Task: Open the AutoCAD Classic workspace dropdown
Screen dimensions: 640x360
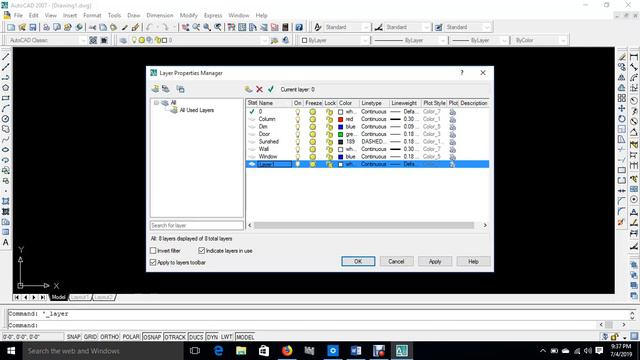Action: pos(83,40)
